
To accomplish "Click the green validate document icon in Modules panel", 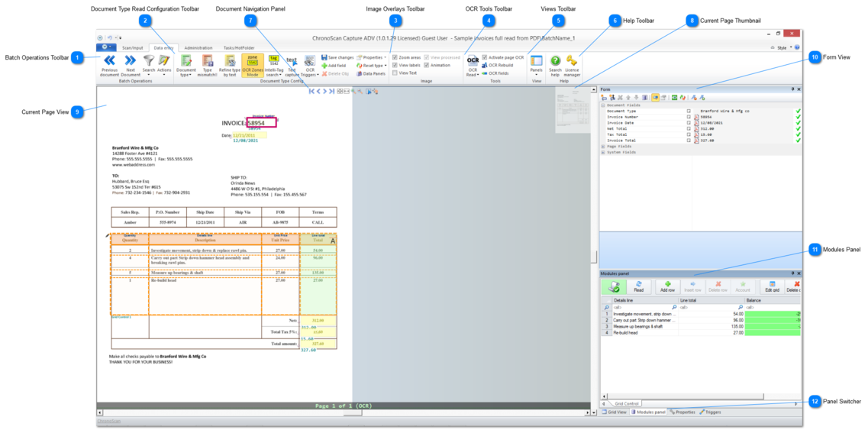I will [x=613, y=286].
